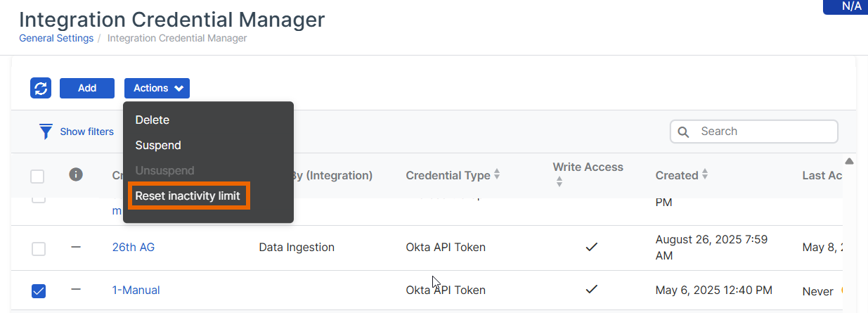Select Reset inactivity limit option

coord(188,196)
